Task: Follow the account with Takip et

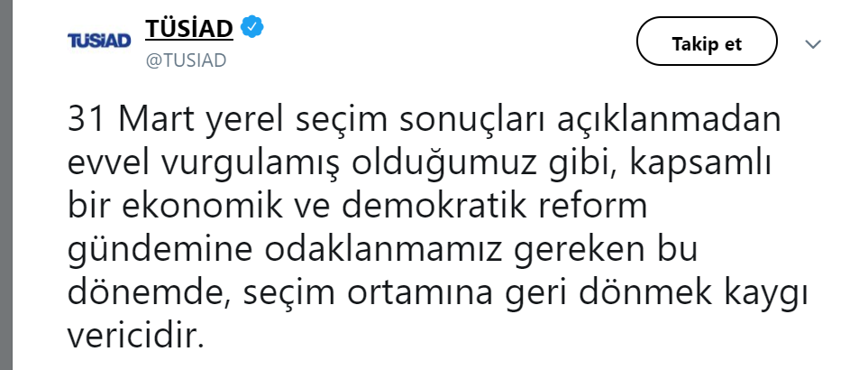Action: tap(707, 43)
